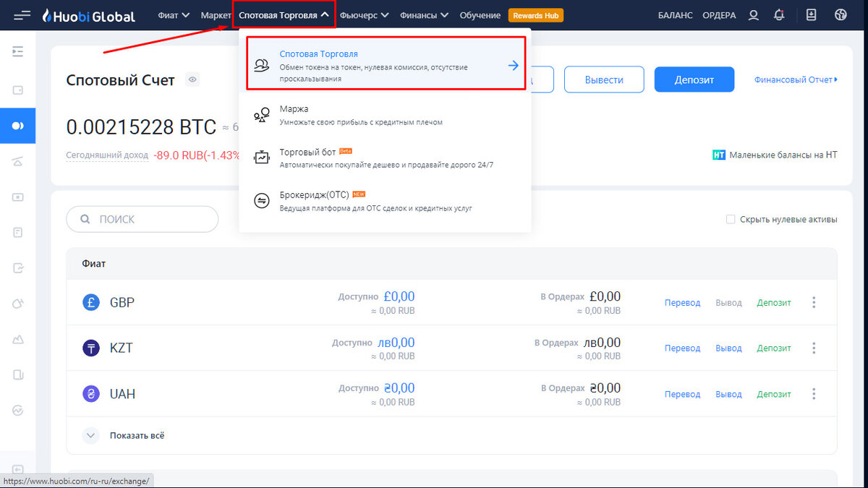Focus the ПОИСК search field
Image resolution: width=868 pixels, height=488 pixels.
click(142, 219)
